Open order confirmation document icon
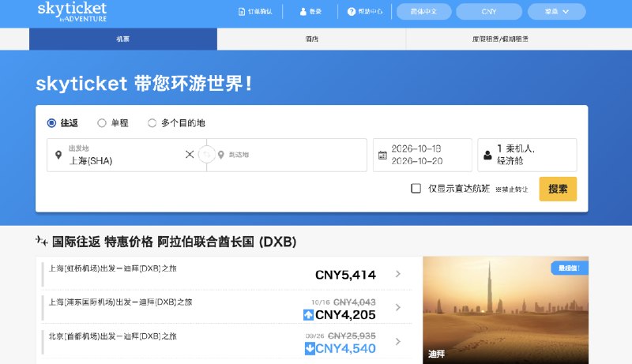The height and width of the screenshot is (364, 632). [x=242, y=12]
